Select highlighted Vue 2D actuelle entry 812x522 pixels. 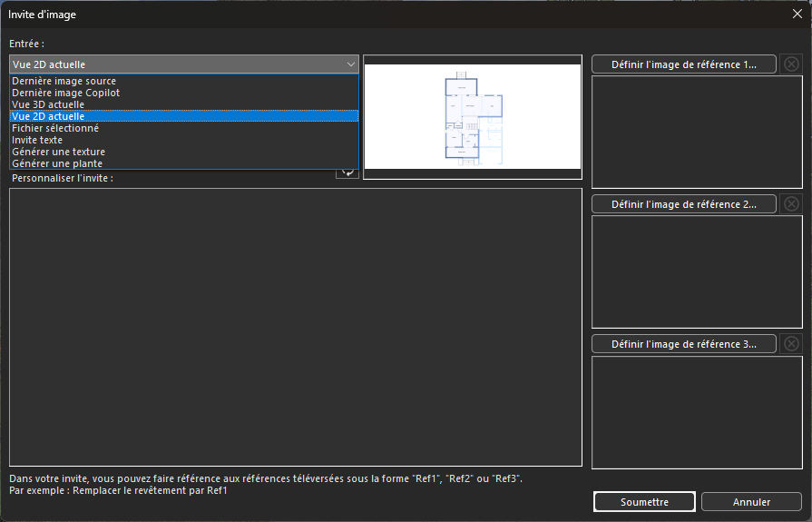coord(184,116)
